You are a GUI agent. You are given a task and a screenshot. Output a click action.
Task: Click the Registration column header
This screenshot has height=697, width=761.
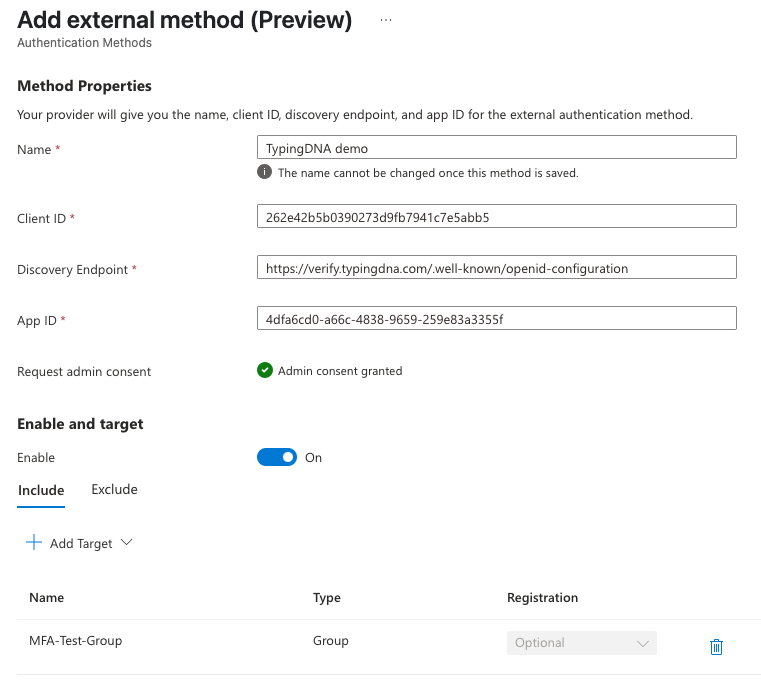point(543,597)
